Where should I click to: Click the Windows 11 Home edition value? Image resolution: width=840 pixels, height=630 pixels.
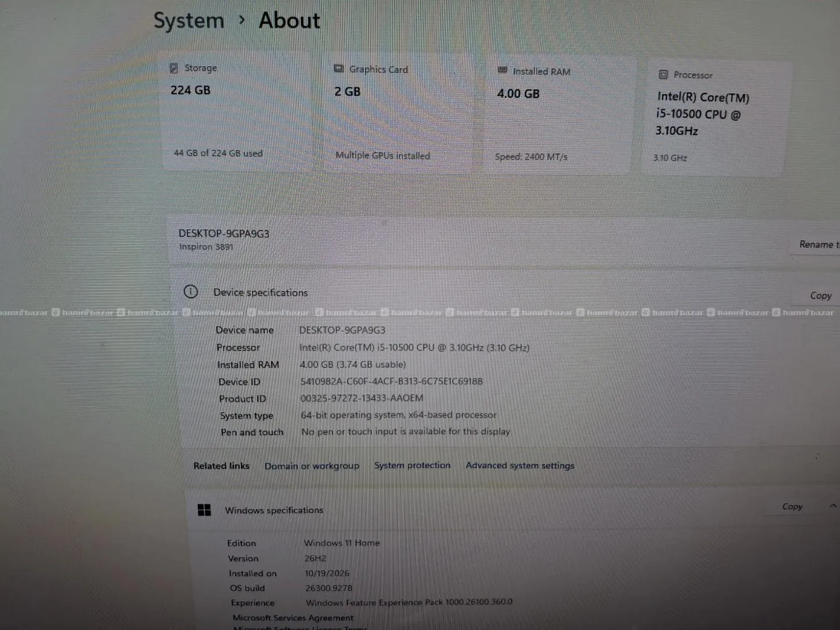(x=342, y=542)
